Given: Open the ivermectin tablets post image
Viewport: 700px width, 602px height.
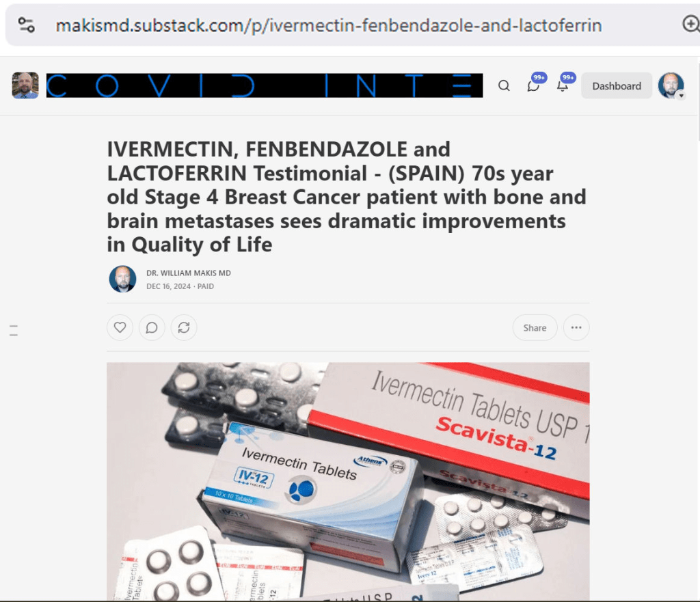Looking at the screenshot, I should pyautogui.click(x=348, y=481).
